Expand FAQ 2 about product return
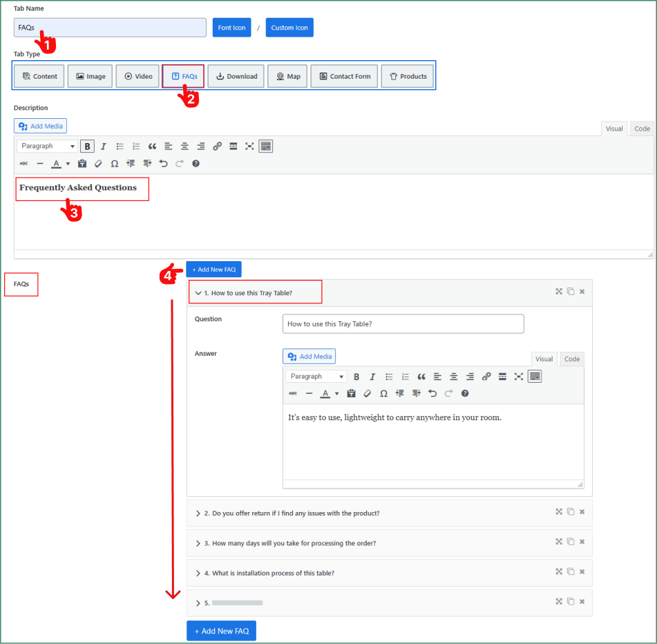 point(198,513)
